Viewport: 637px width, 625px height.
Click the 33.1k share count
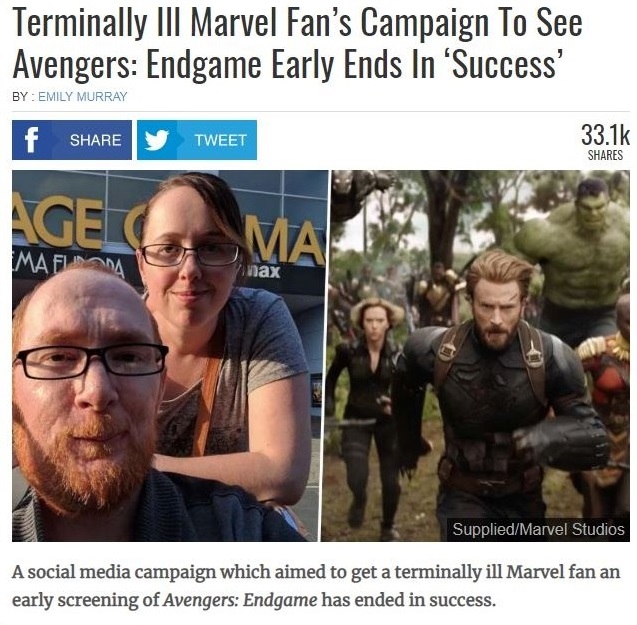[x=605, y=135]
